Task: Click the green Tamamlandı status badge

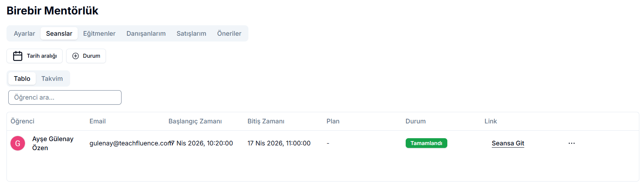Action: pyautogui.click(x=426, y=143)
